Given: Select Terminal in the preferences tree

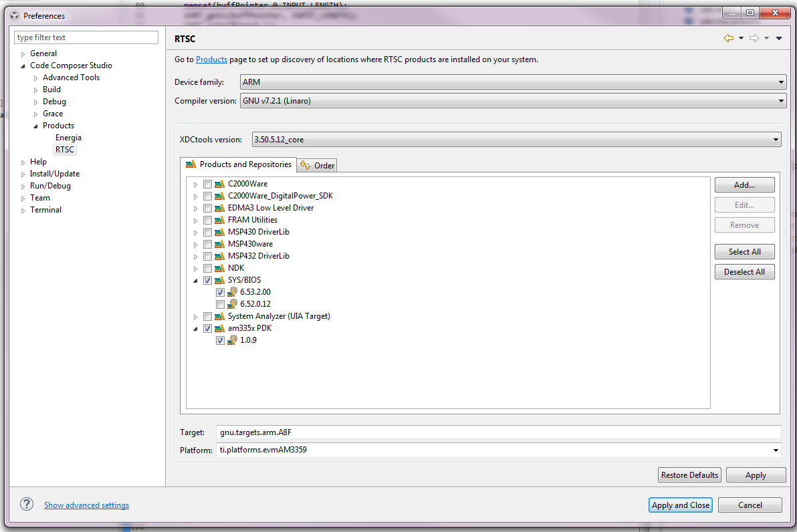Looking at the screenshot, I should (x=45, y=210).
